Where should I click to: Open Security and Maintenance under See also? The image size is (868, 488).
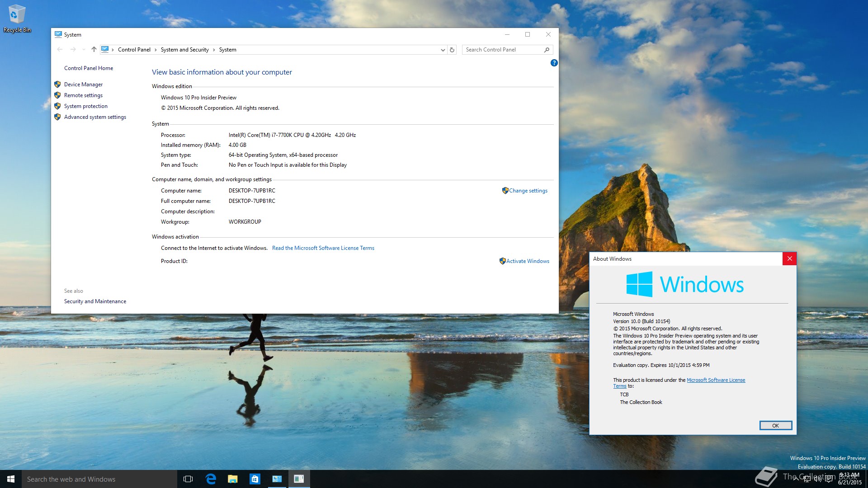click(x=95, y=301)
